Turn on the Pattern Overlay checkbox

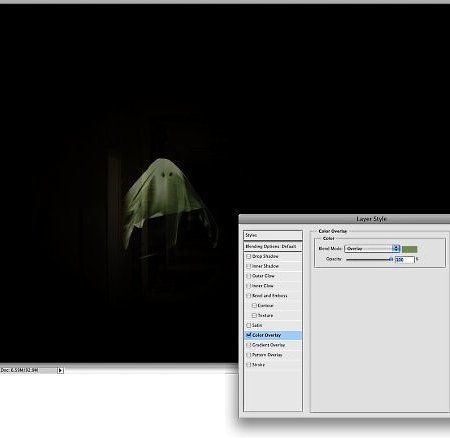coord(249,355)
